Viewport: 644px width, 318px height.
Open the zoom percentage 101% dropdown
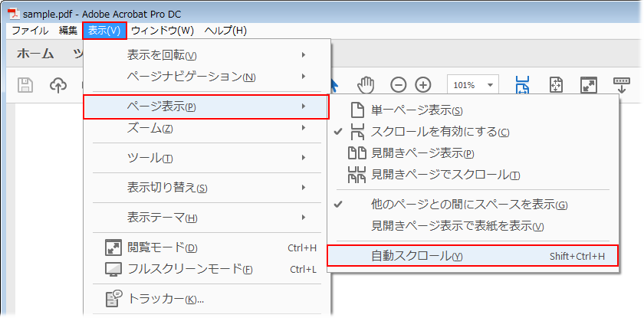[x=473, y=85]
